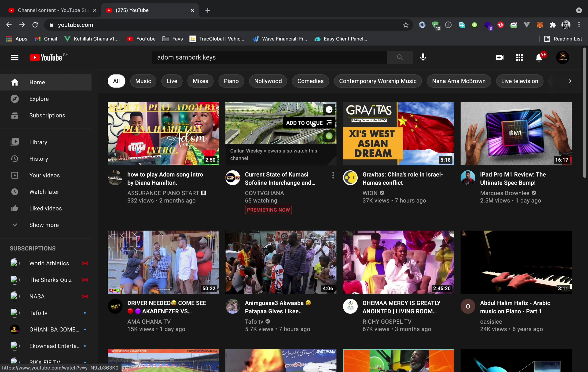Go forward in browser history
Screen dimensions: 588x372
tap(22, 25)
